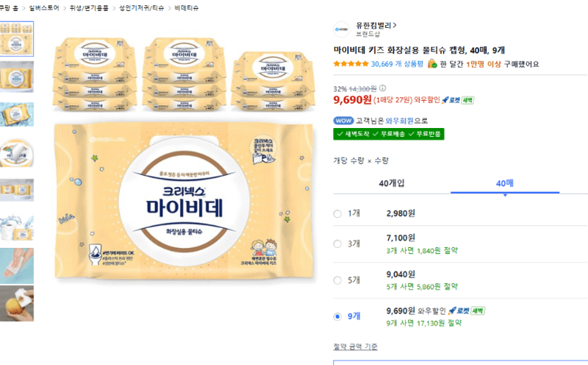
Task: Select the hand holding wipe thumbnail
Action: 16,266
